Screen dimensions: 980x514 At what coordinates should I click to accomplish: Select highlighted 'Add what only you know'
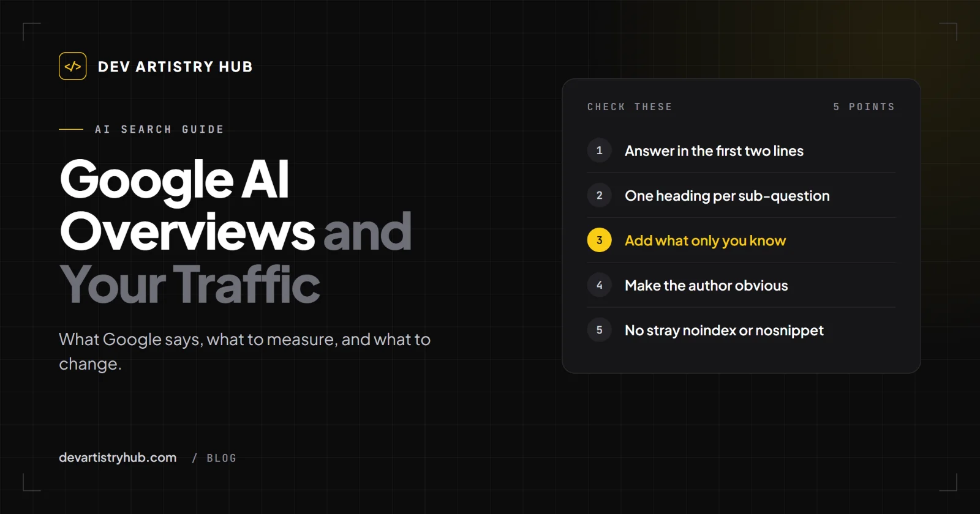pyautogui.click(x=705, y=240)
